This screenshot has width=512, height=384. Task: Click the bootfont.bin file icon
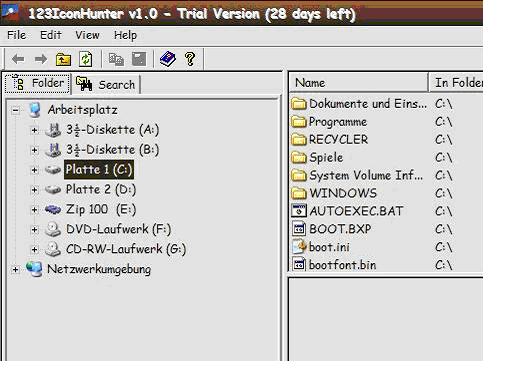tap(299, 265)
